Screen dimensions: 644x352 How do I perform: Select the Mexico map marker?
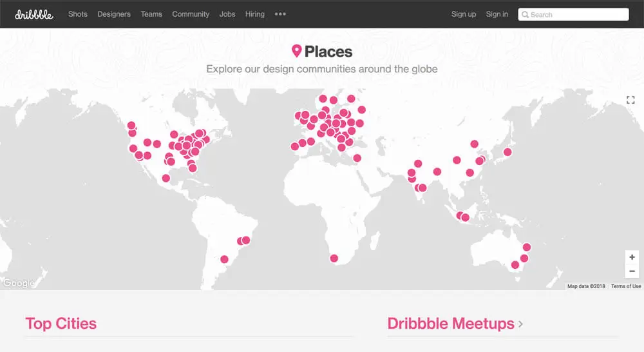pyautogui.click(x=166, y=178)
